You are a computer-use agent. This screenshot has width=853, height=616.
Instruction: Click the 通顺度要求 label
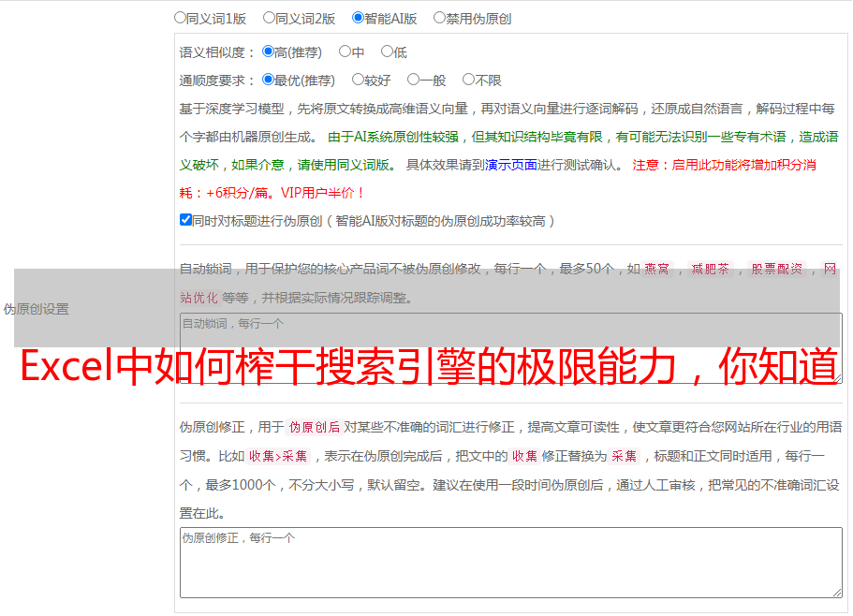point(217,81)
